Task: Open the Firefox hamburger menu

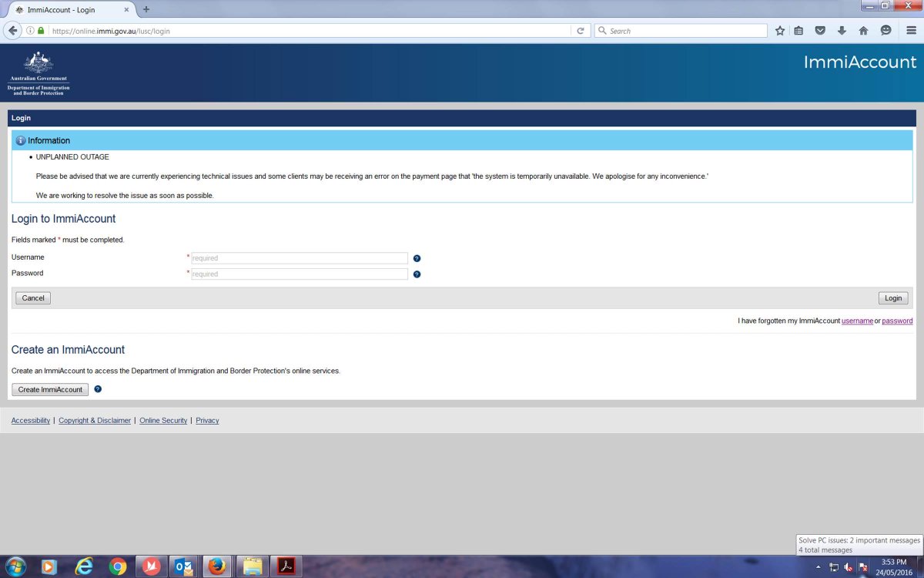Action: click(x=910, y=31)
